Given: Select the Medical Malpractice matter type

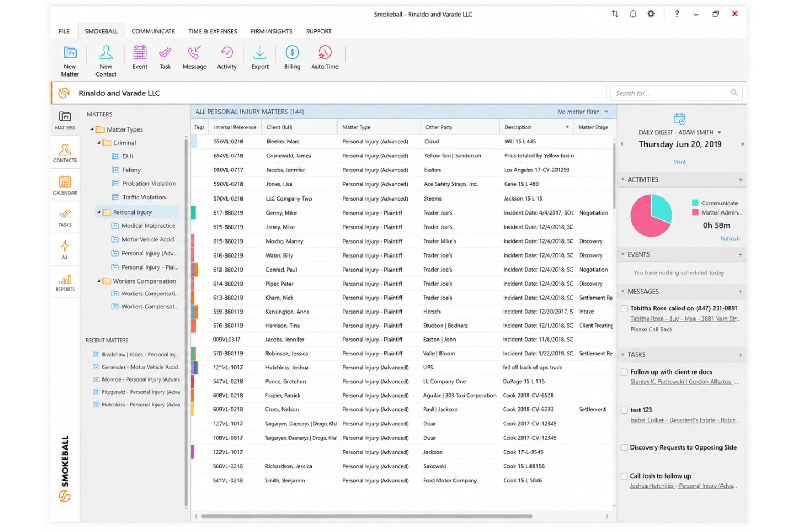Looking at the screenshot, I should pos(148,226).
